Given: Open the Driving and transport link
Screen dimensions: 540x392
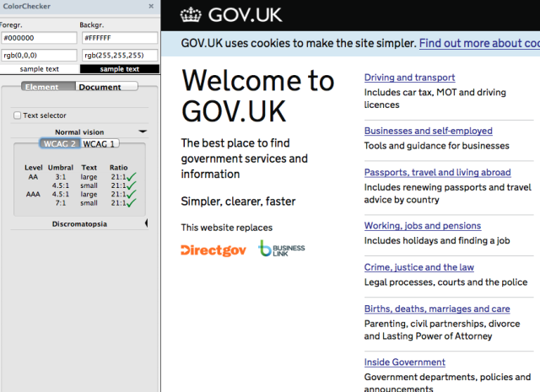Looking at the screenshot, I should 409,78.
